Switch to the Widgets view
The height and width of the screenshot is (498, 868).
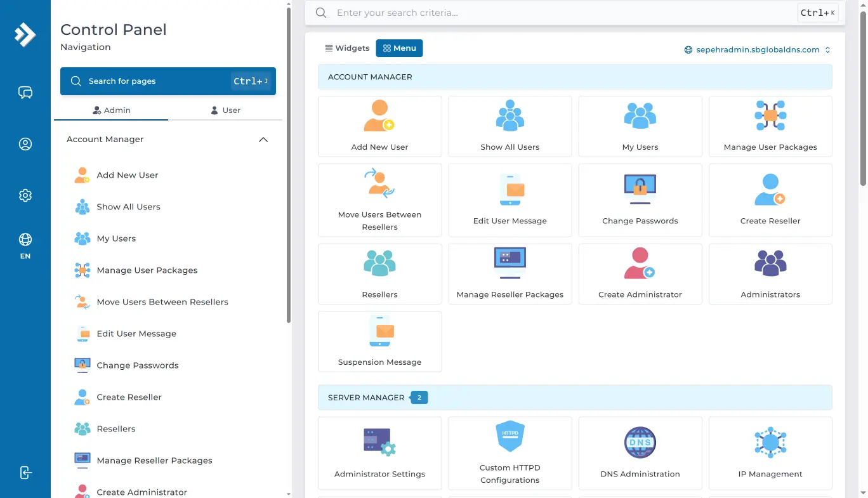[x=347, y=48]
